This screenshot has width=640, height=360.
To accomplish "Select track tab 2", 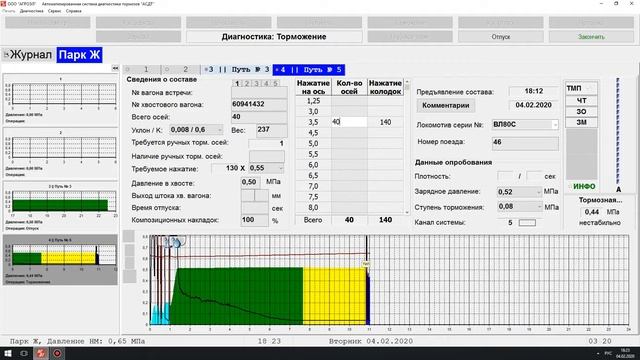I will (181, 69).
